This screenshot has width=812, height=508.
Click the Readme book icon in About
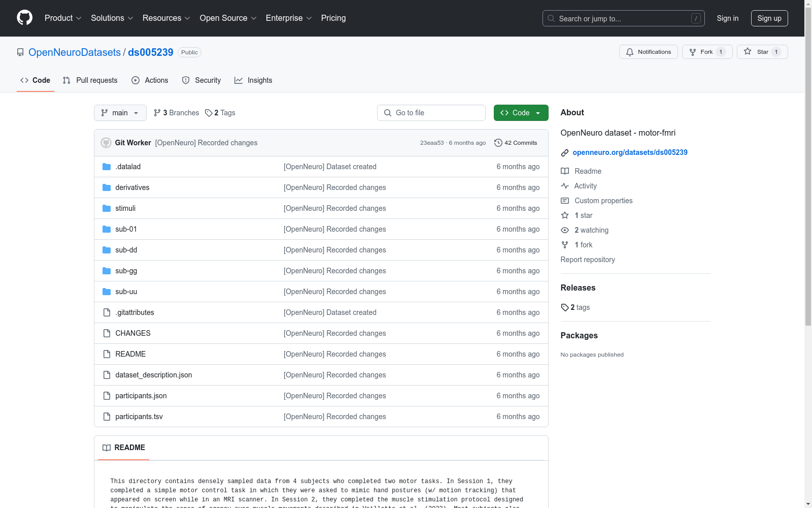click(565, 171)
